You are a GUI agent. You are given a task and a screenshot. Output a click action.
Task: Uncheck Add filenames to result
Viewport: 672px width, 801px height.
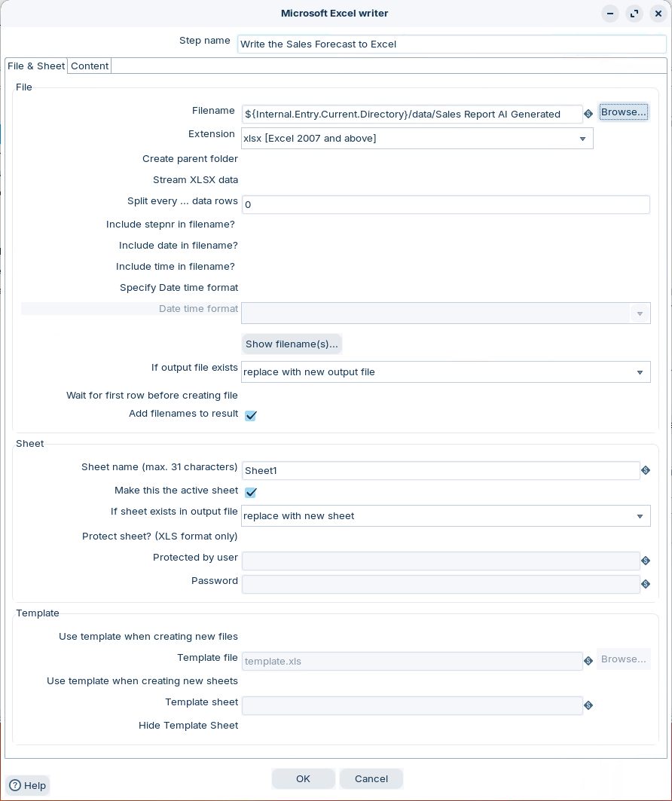(x=251, y=416)
